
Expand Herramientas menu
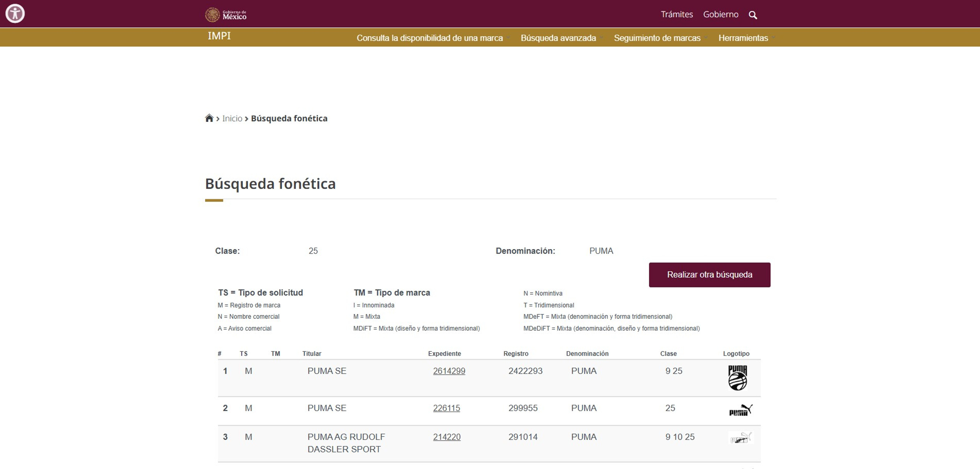pyautogui.click(x=746, y=38)
